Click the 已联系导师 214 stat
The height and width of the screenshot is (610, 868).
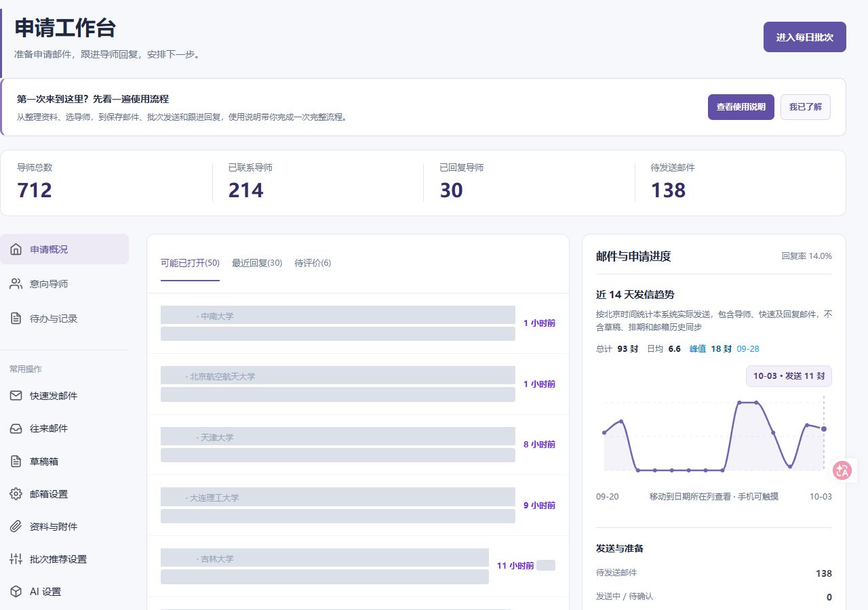point(317,182)
